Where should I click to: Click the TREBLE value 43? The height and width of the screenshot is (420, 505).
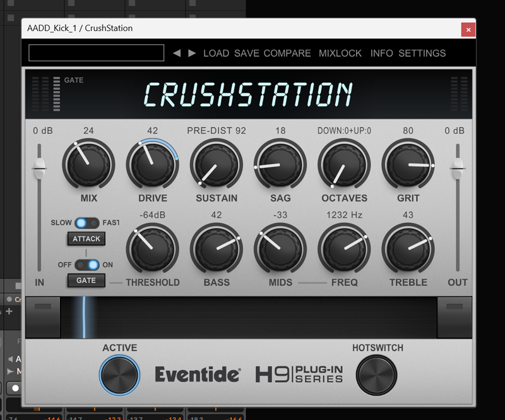click(x=408, y=215)
